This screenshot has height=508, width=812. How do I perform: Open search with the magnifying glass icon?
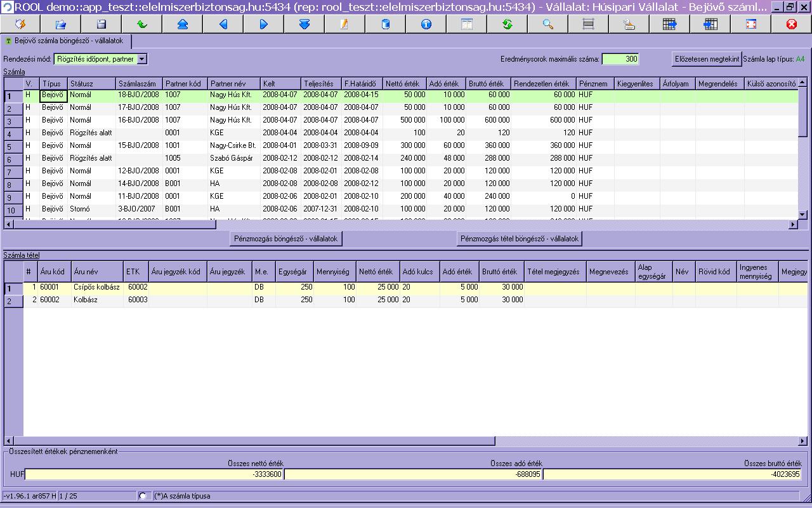click(x=547, y=24)
